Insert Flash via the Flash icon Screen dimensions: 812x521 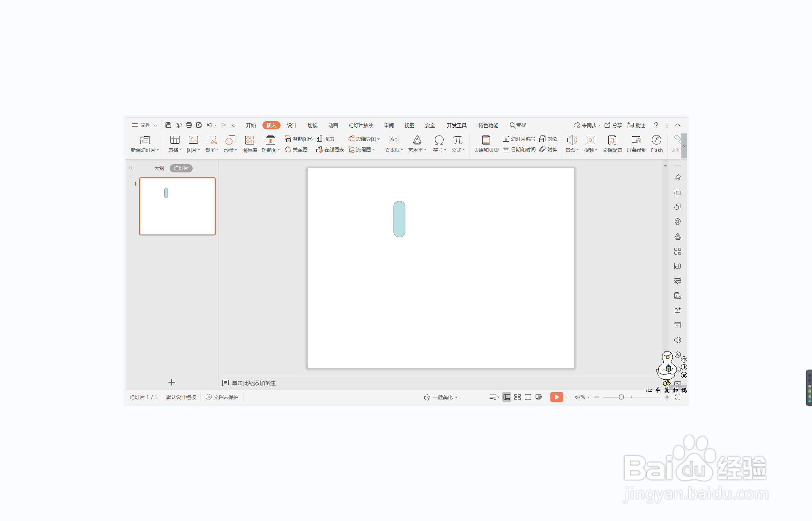656,140
